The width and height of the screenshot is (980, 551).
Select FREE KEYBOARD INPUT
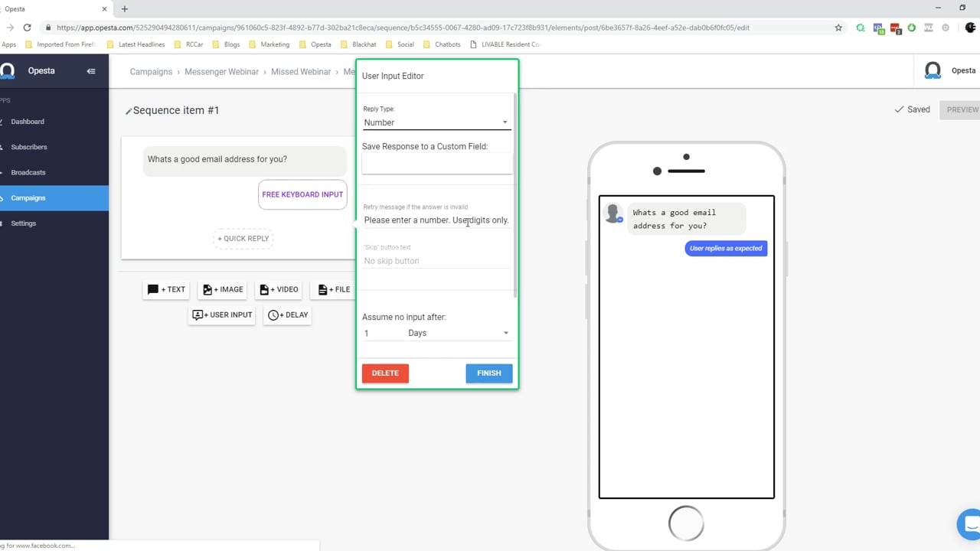pyautogui.click(x=302, y=194)
